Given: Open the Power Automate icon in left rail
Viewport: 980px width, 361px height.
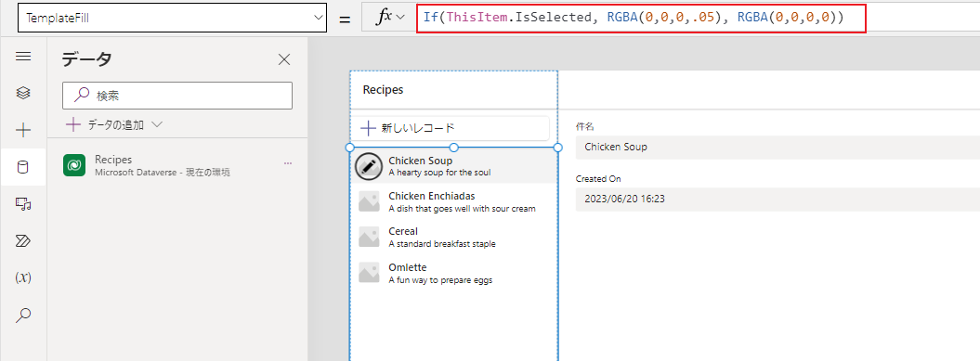Looking at the screenshot, I should [x=23, y=241].
